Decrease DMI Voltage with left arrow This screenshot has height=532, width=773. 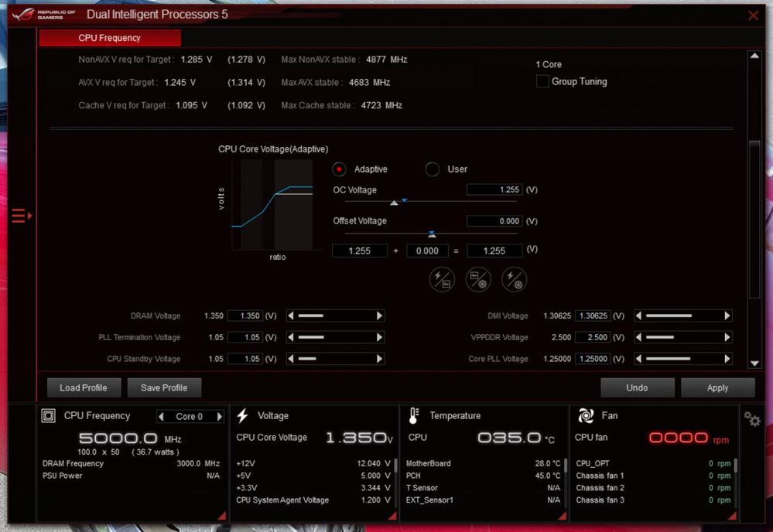639,315
